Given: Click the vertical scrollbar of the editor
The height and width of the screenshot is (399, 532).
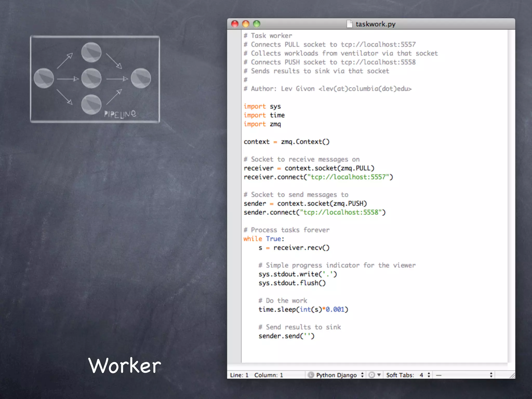Looking at the screenshot, I should 511,195.
